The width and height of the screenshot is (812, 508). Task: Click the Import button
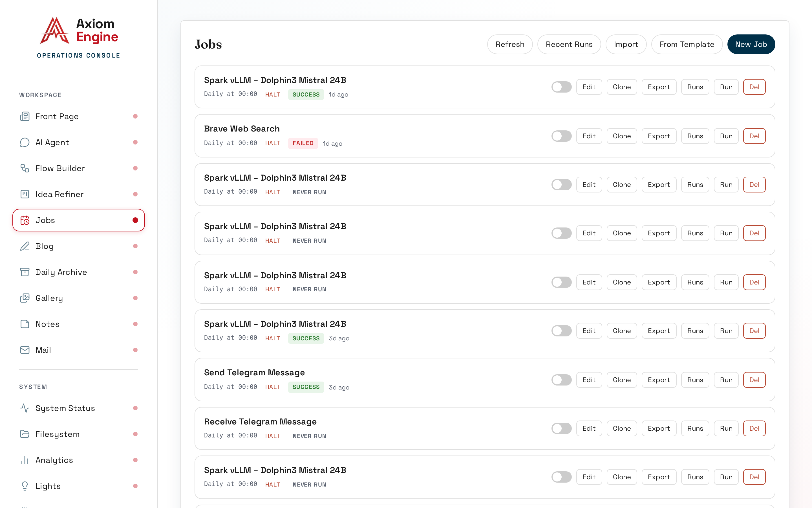pos(626,44)
